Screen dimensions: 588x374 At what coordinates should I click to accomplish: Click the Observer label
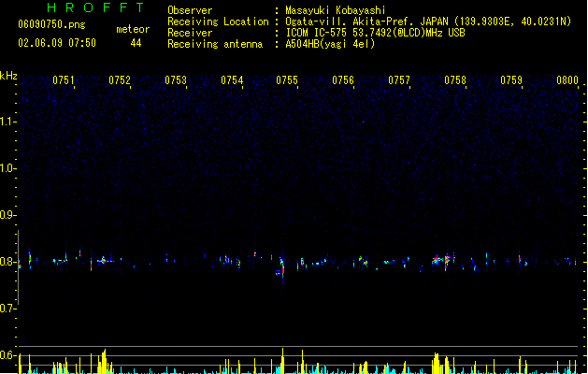pos(190,10)
